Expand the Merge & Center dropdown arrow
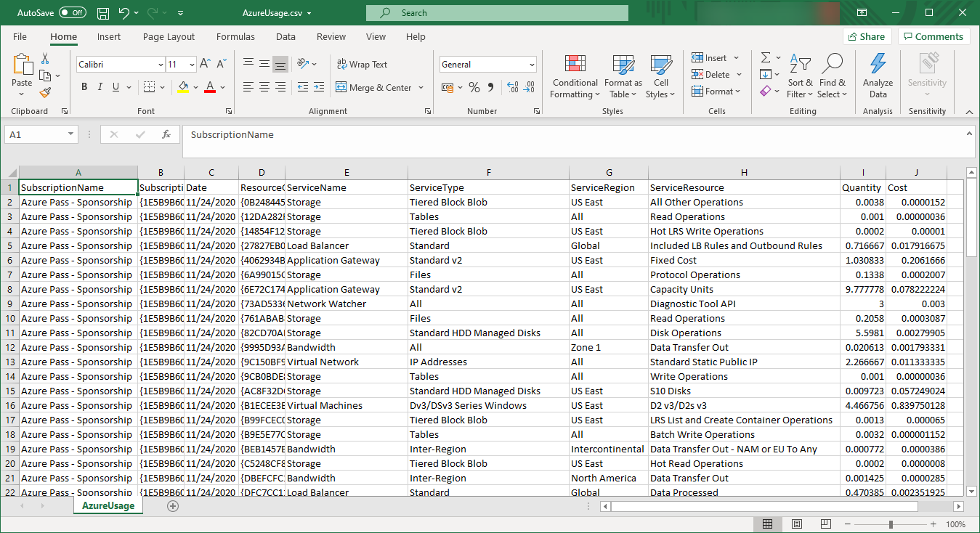The image size is (980, 533). pos(420,87)
